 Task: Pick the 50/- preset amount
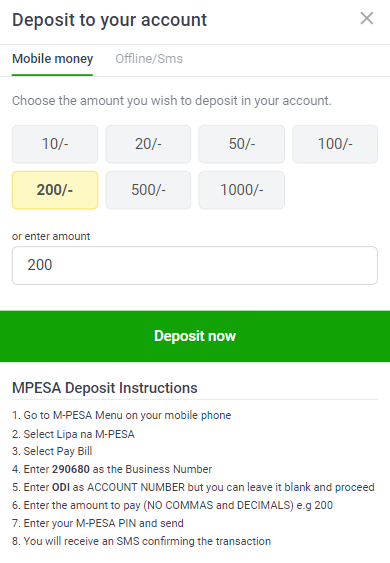(242, 144)
